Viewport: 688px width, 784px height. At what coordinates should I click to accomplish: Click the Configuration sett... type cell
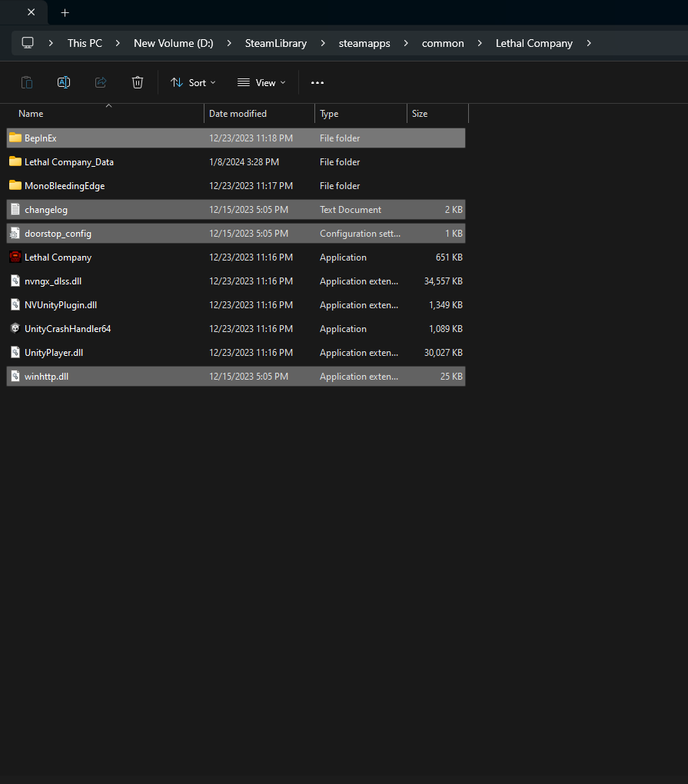(360, 234)
